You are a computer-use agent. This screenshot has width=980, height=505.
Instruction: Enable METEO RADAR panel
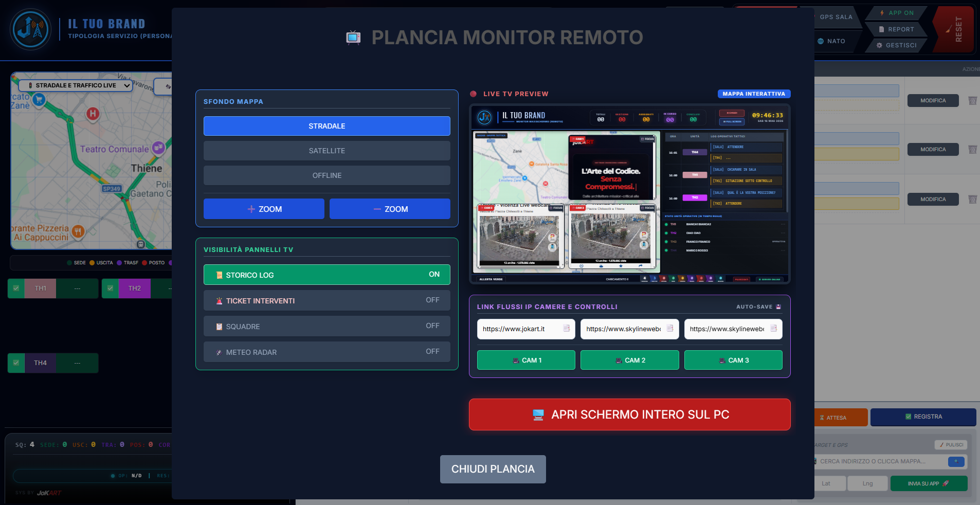(x=326, y=352)
